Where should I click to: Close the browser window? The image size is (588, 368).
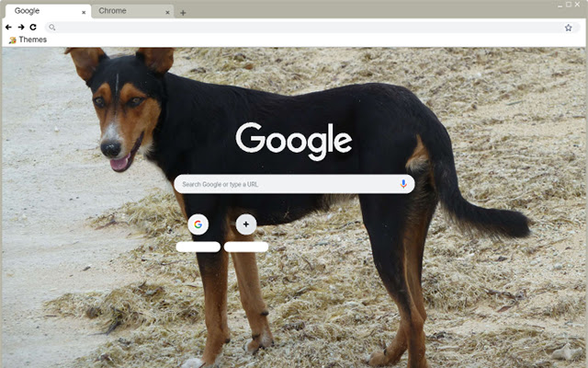coord(578,5)
